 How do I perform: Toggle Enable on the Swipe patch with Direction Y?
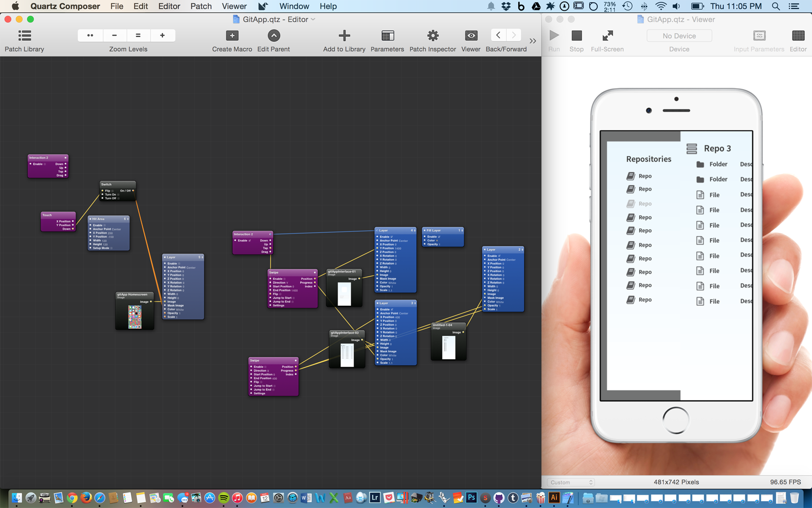(284, 279)
